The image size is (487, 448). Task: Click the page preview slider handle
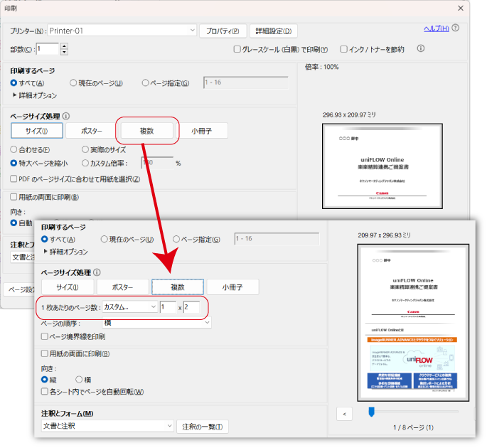370,412
